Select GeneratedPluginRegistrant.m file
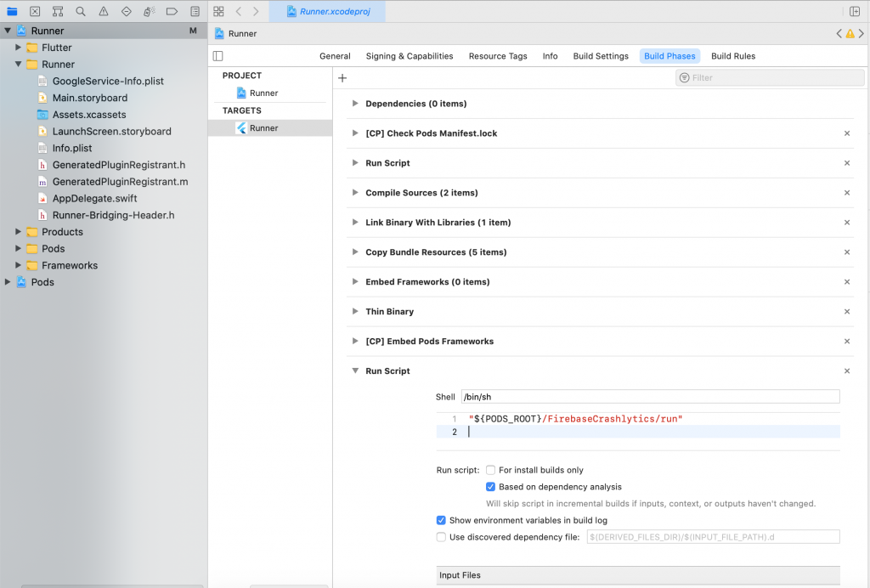 tap(120, 182)
